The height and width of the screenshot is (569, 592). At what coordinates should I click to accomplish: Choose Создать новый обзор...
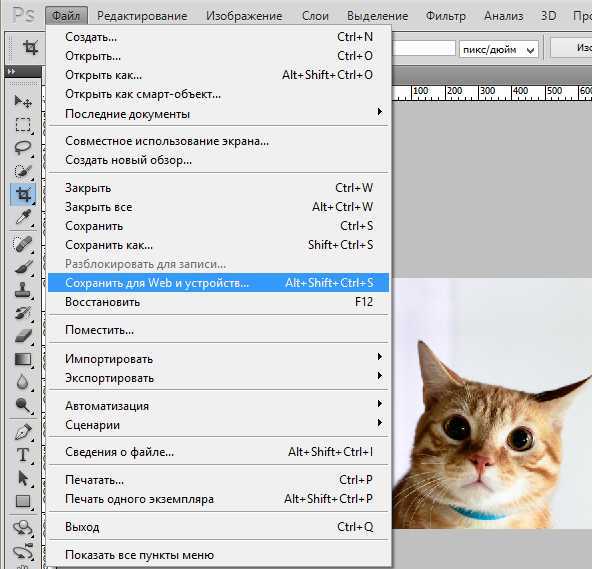click(x=218, y=160)
